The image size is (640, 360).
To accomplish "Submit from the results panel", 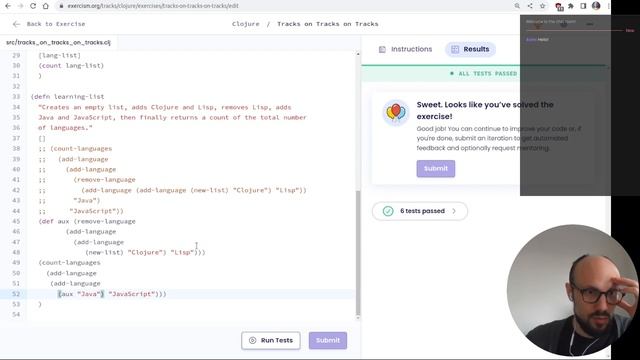I will [x=436, y=169].
